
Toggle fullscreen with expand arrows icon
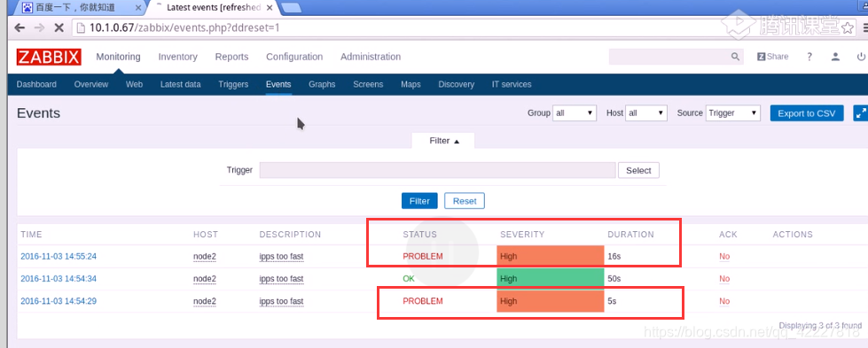[x=860, y=112]
